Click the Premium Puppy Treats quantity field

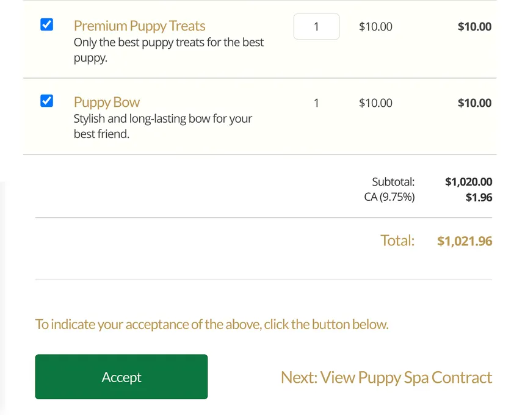click(x=316, y=27)
